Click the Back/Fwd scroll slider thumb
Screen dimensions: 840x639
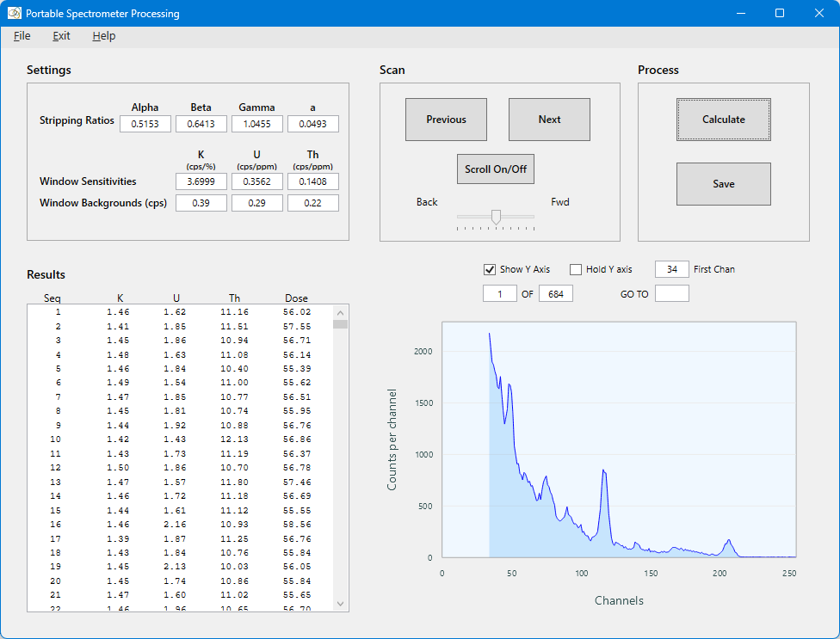(496, 217)
